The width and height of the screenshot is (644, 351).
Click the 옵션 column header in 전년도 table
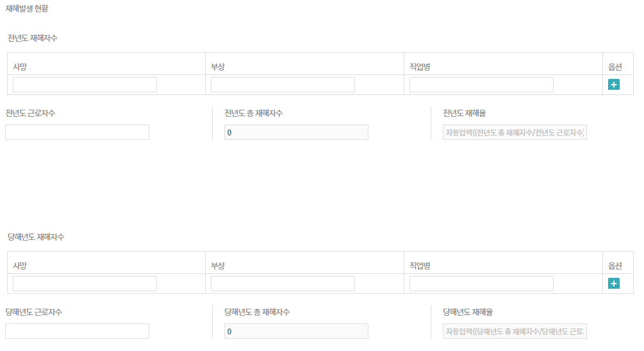coord(615,67)
